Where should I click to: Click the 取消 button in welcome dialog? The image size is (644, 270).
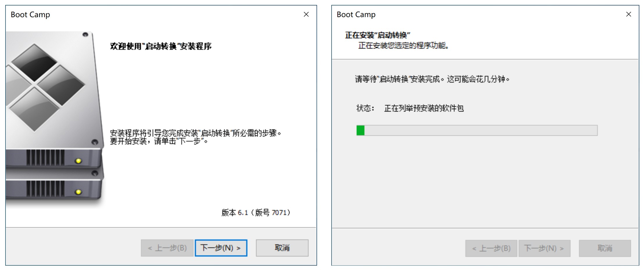click(x=282, y=248)
